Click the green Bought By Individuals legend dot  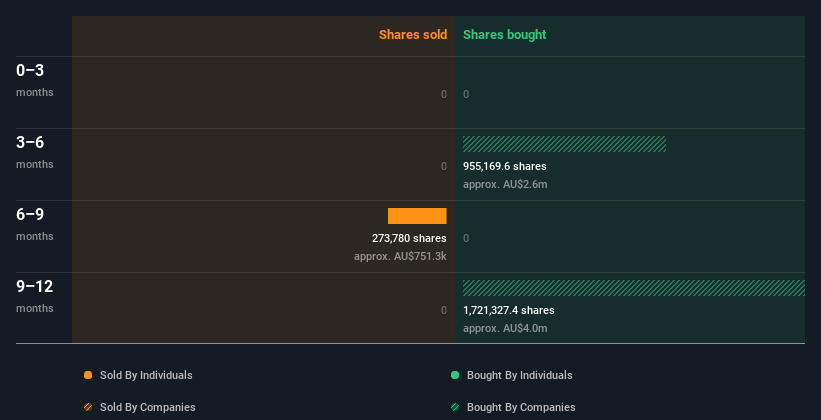tap(455, 375)
